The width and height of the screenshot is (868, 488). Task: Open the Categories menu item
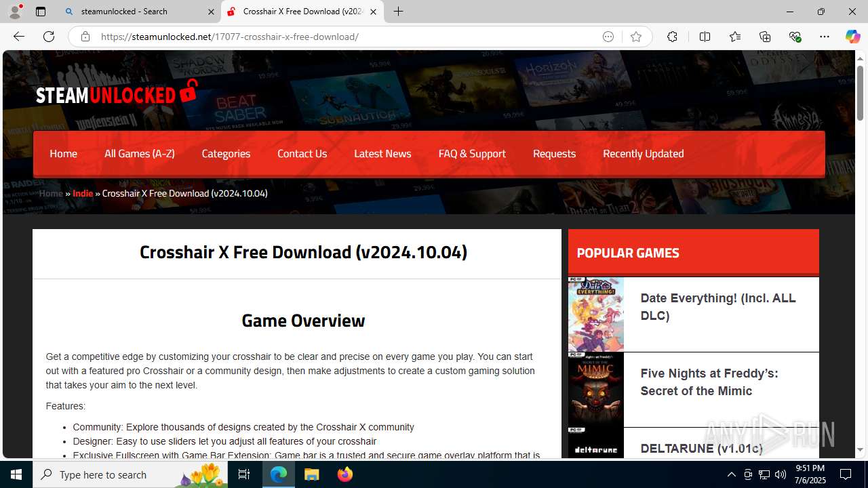pos(226,154)
